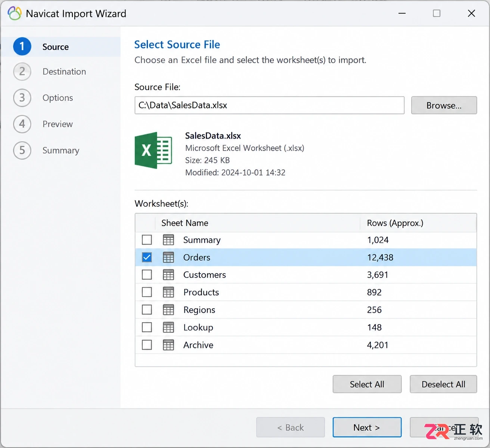This screenshot has width=490, height=448.
Task: Click the Archive sheet name text
Action: pos(198,345)
